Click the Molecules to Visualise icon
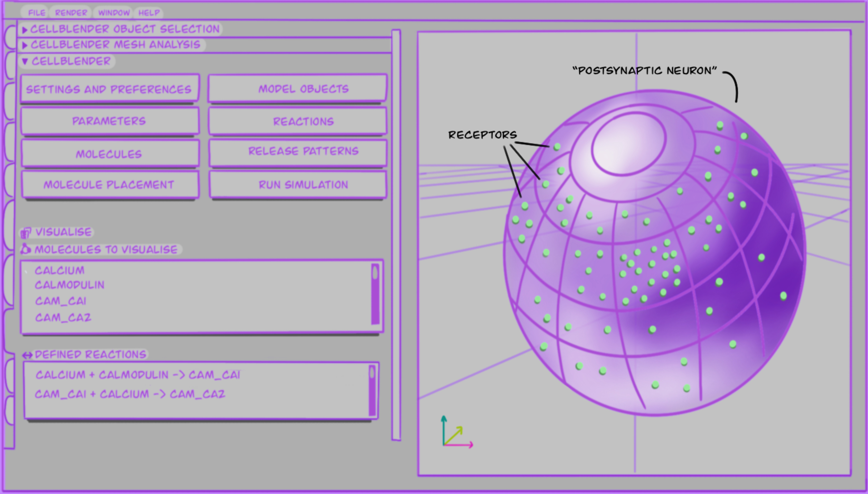 [x=26, y=249]
